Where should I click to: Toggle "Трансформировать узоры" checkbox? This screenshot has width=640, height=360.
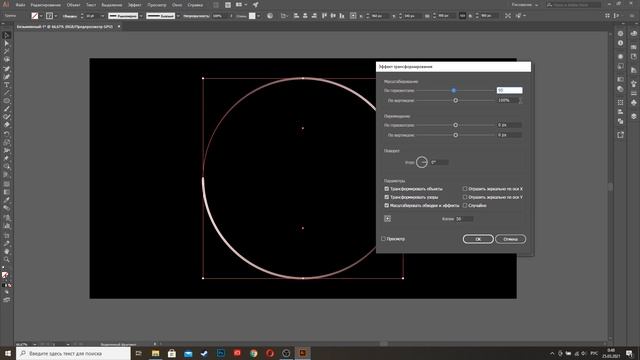point(387,197)
